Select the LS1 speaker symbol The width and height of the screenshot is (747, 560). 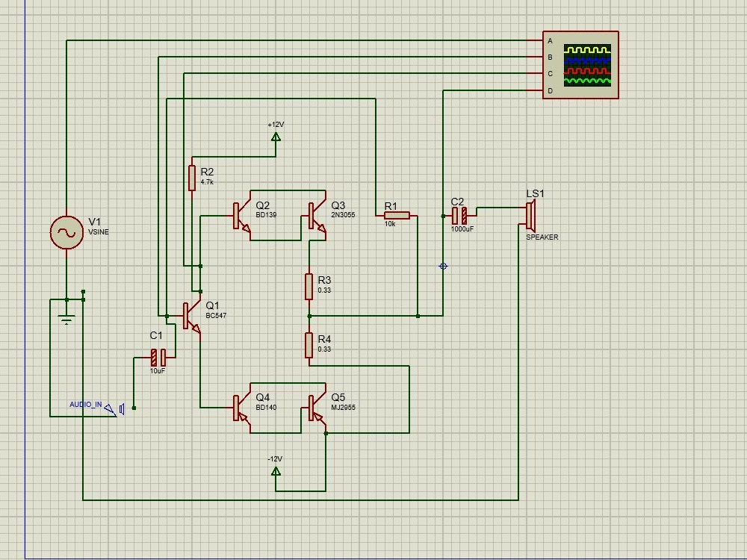click(531, 216)
